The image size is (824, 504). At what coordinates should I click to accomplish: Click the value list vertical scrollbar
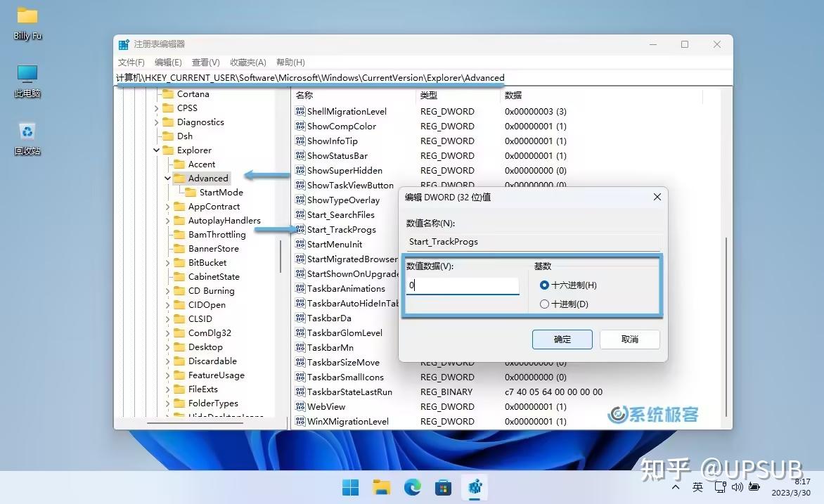click(x=726, y=326)
